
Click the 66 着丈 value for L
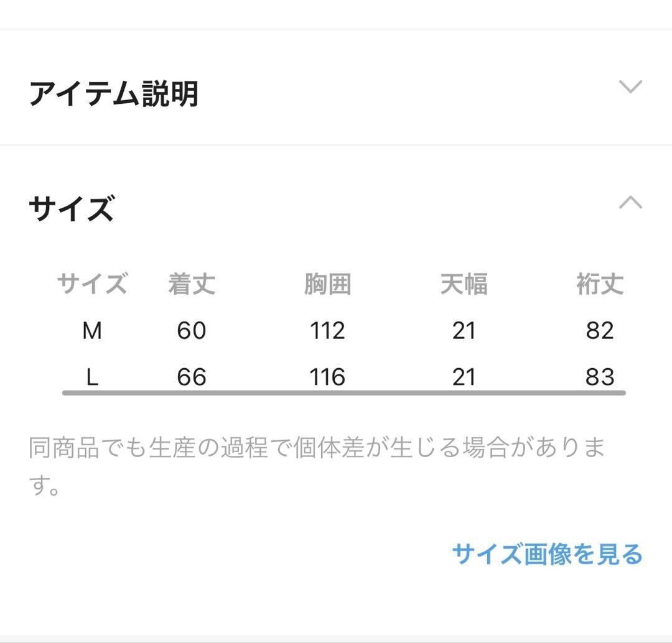(191, 377)
